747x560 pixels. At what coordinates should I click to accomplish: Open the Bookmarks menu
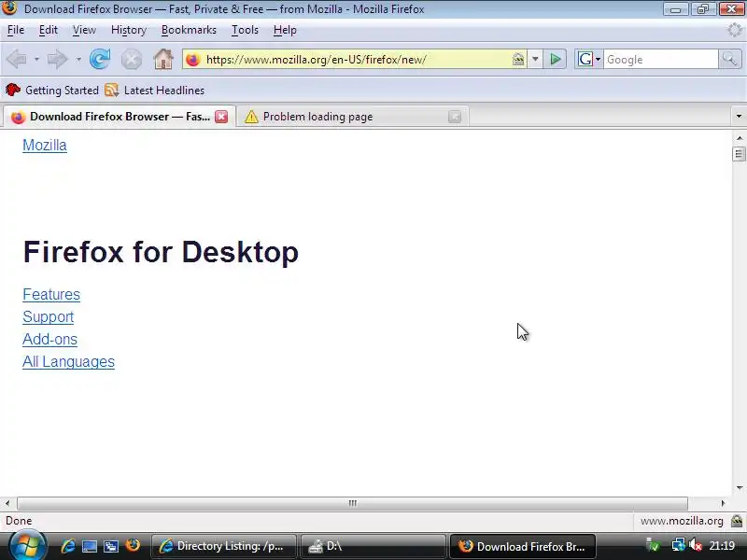(189, 30)
